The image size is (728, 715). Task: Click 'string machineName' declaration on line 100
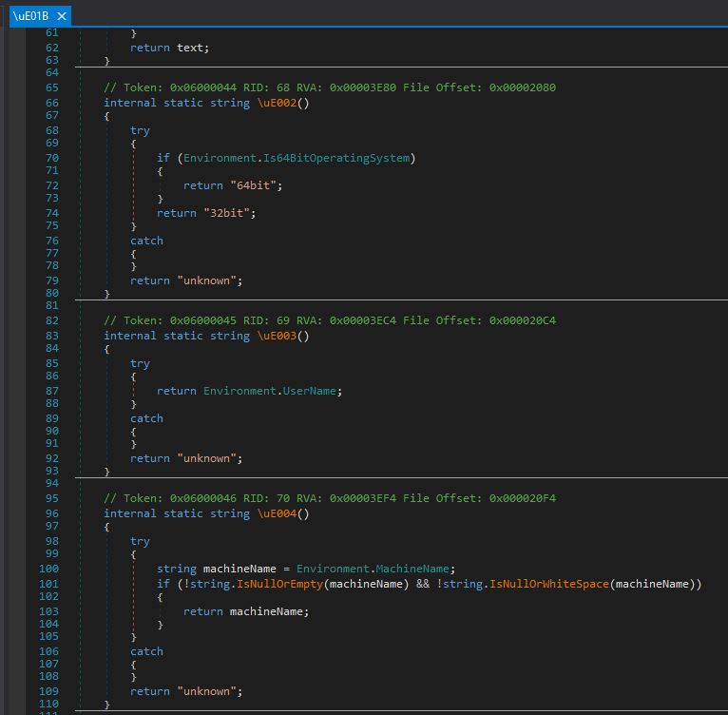(217, 569)
